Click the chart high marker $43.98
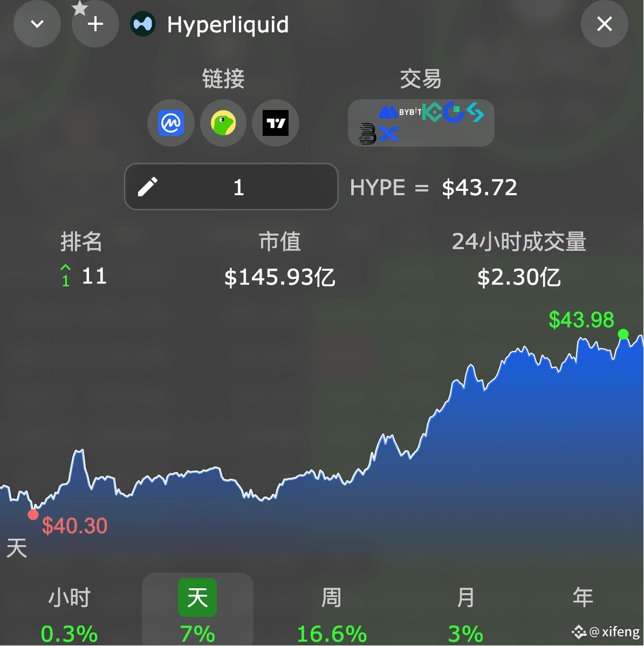644x646 pixels. 624,334
